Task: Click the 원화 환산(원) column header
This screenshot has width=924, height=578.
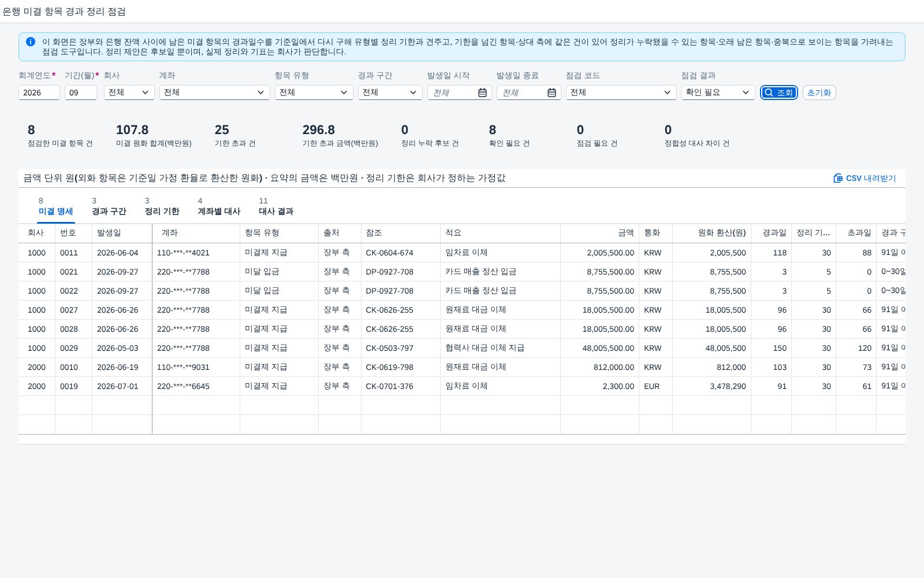Action: (711, 233)
